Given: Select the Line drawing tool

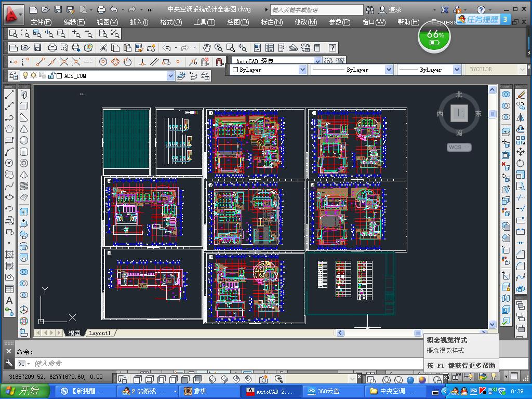Looking at the screenshot, I should [x=9, y=95].
